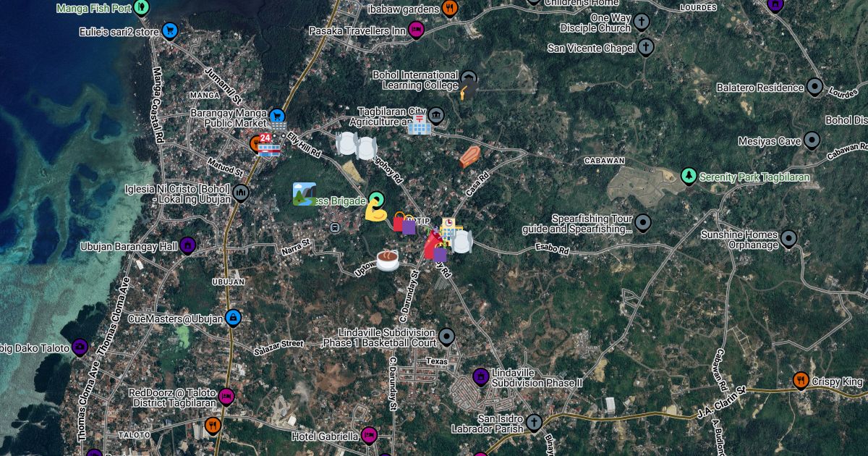Click the Manga Fish Port pin
This screenshot has height=456, width=868.
(x=142, y=8)
